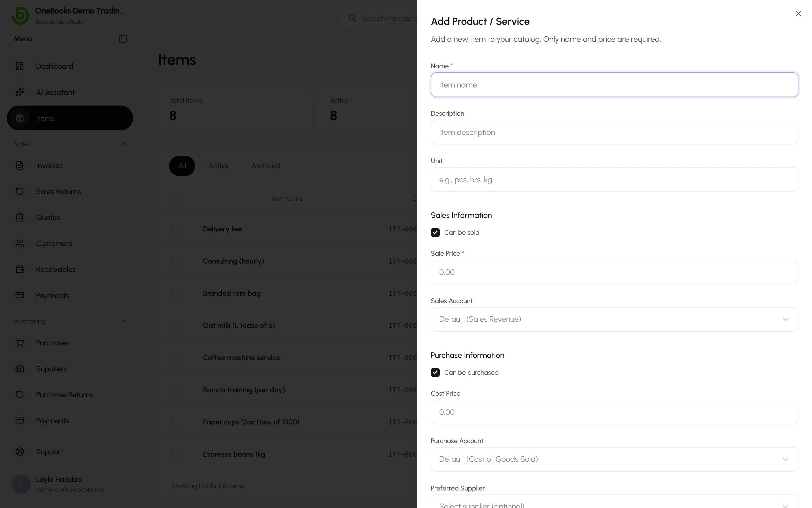
Task: Select the All filter tab
Action: click(x=182, y=166)
